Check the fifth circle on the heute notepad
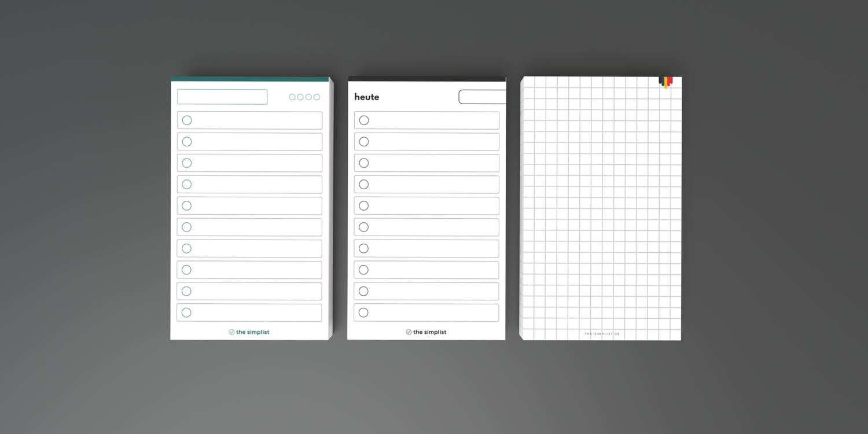Viewport: 868px width, 434px height. (x=364, y=205)
